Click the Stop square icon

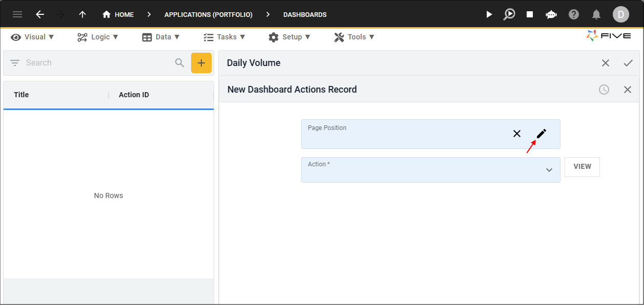point(530,14)
